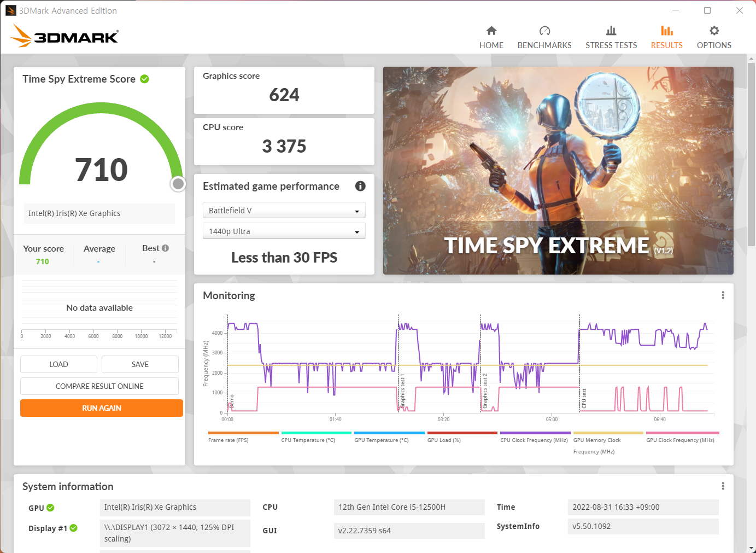
Task: Click the LOAD button
Action: [58, 364]
